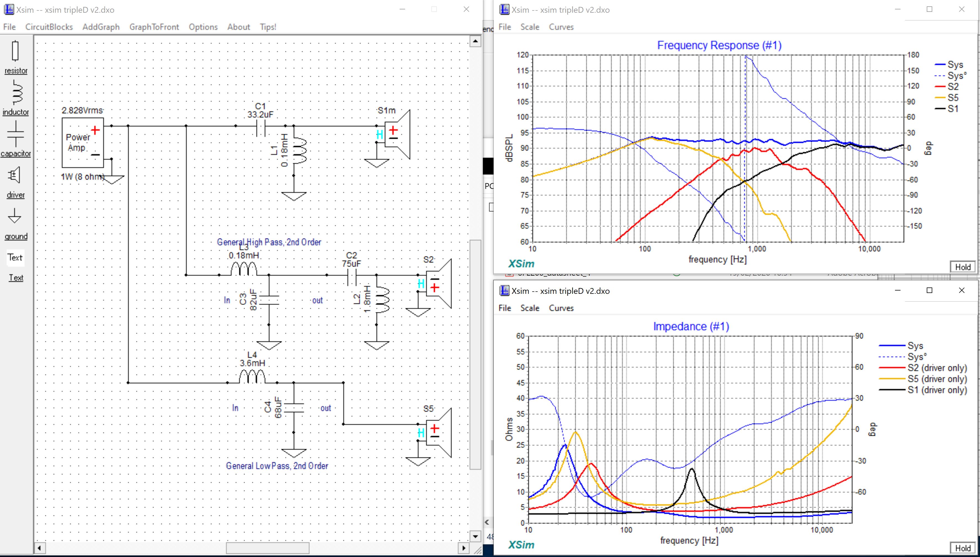Select capacitor C3 82uF in schematic
980x557 pixels.
269,300
